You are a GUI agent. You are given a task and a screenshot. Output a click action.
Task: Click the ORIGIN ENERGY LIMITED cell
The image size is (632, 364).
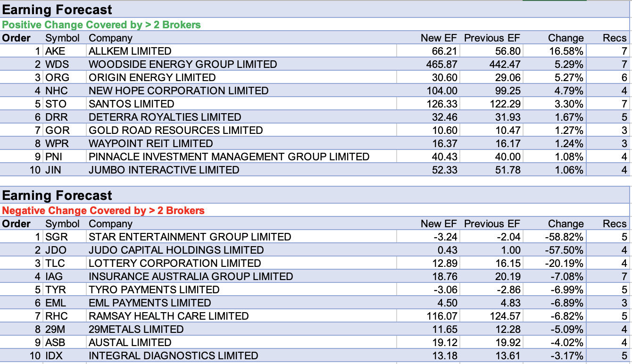click(x=152, y=77)
